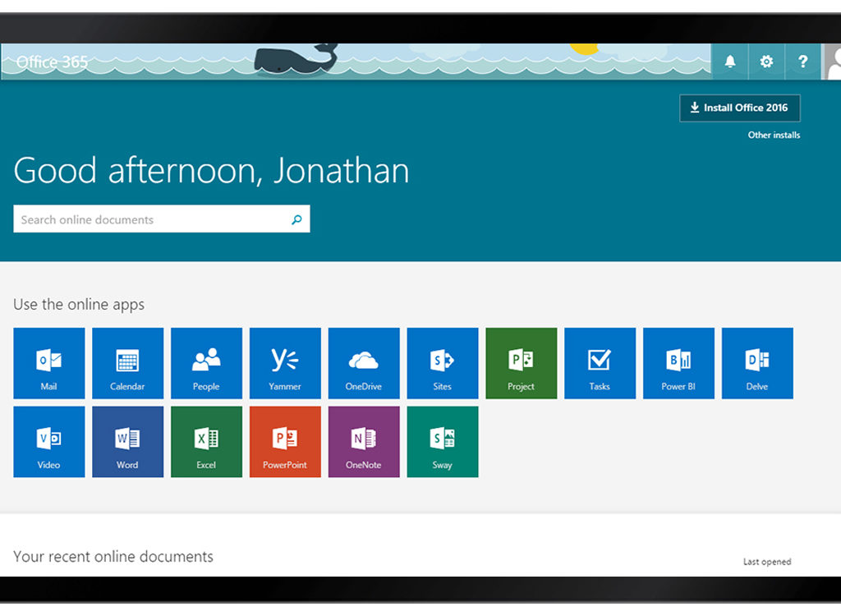
Task: Open the People app tile
Action: click(206, 363)
